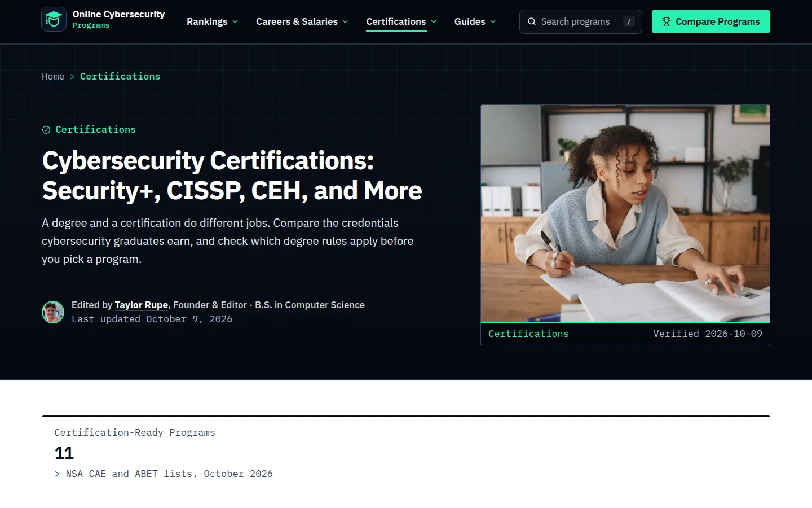Image resolution: width=812 pixels, height=508 pixels.
Task: Click the graduation cap shield logo icon
Action: point(54,20)
